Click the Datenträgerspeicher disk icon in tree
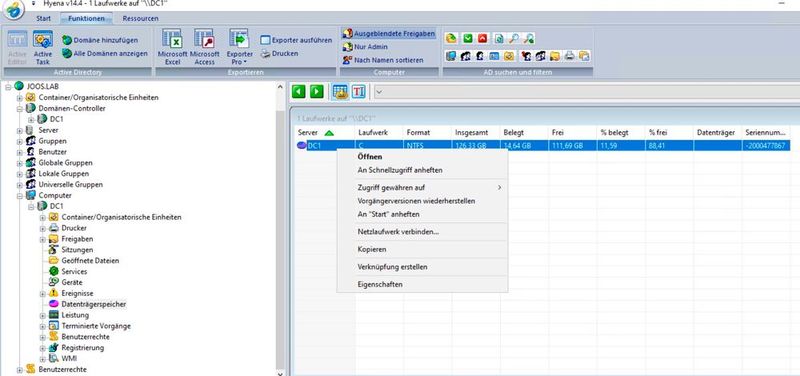This screenshot has height=376, width=800. click(54, 304)
